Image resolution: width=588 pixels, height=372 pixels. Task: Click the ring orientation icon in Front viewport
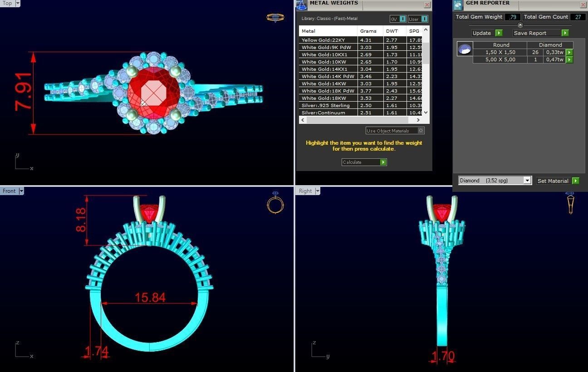tap(275, 203)
